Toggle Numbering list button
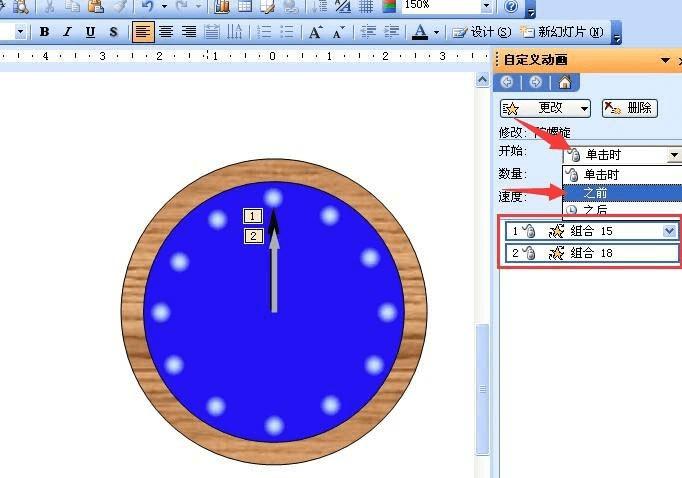 pos(264,32)
